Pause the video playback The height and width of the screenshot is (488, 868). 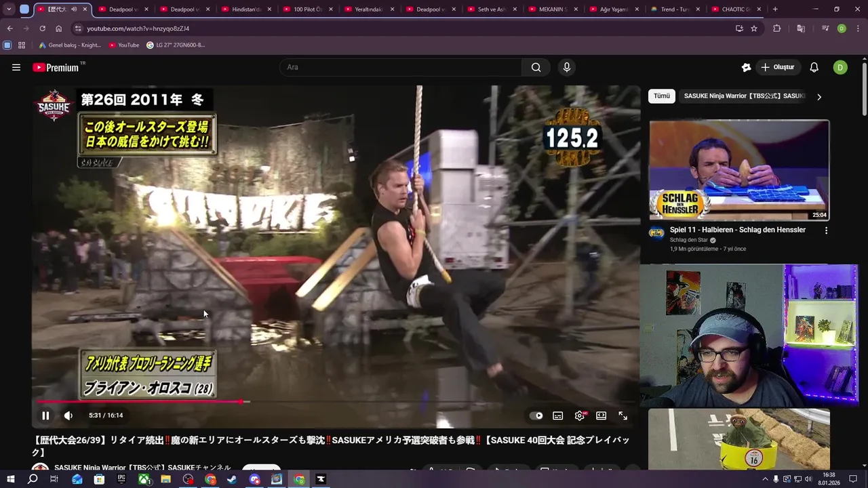click(x=45, y=415)
